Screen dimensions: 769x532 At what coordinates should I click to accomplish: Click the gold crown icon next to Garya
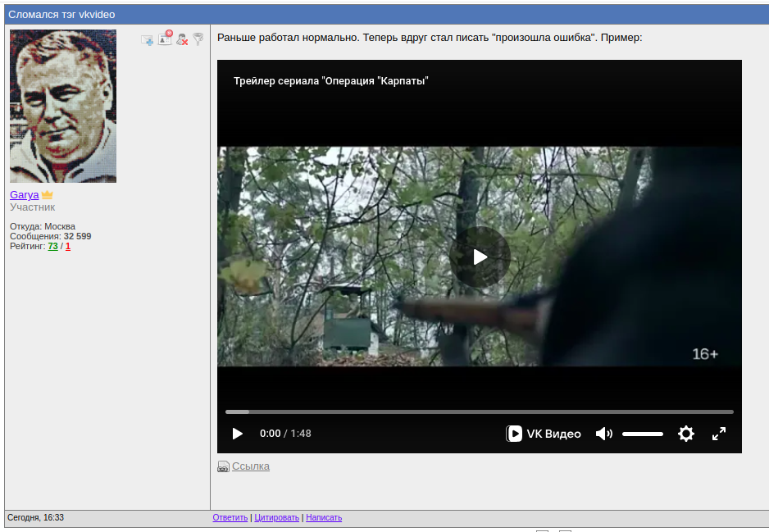point(47,194)
